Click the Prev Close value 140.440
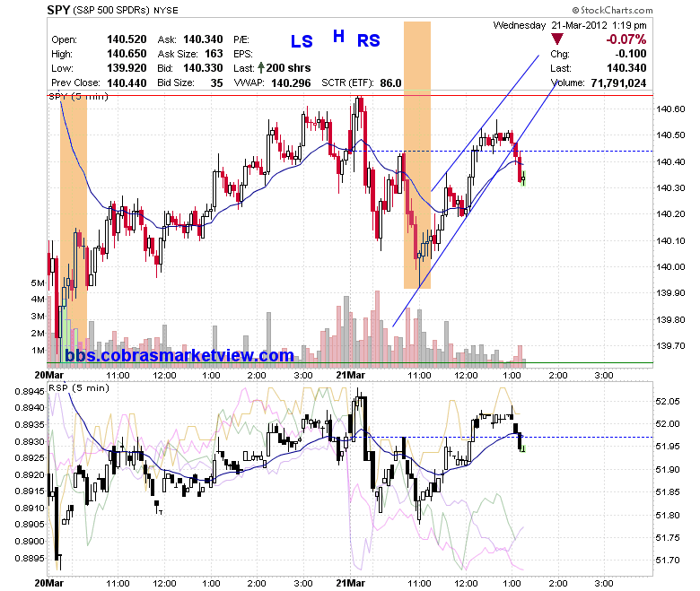Screen dimensions: 700x591 (x=127, y=83)
